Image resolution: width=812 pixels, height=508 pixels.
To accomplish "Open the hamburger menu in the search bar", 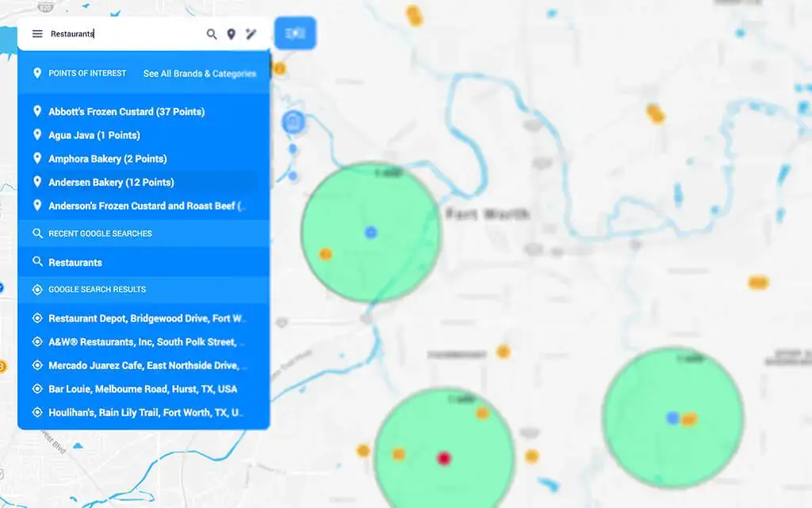I will coord(37,33).
